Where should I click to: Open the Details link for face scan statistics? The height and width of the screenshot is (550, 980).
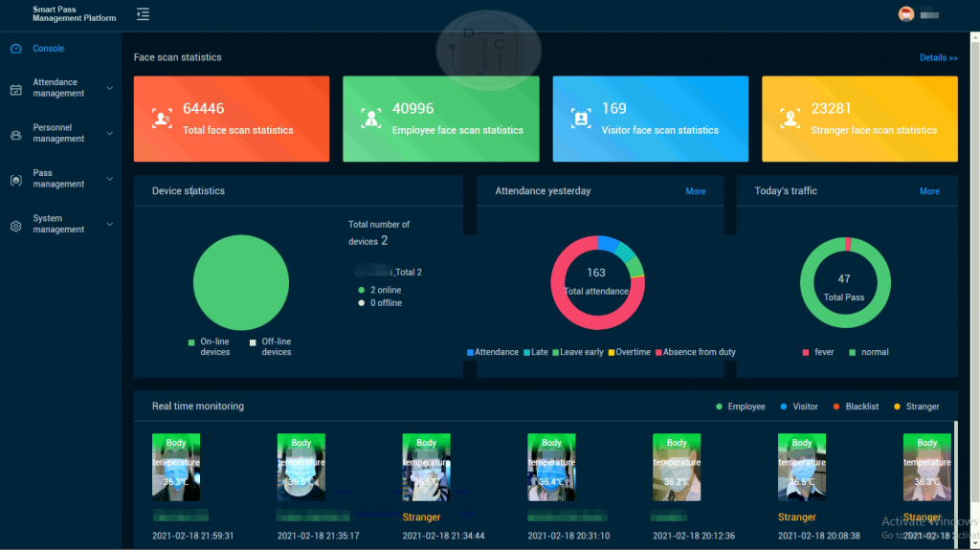pos(938,57)
